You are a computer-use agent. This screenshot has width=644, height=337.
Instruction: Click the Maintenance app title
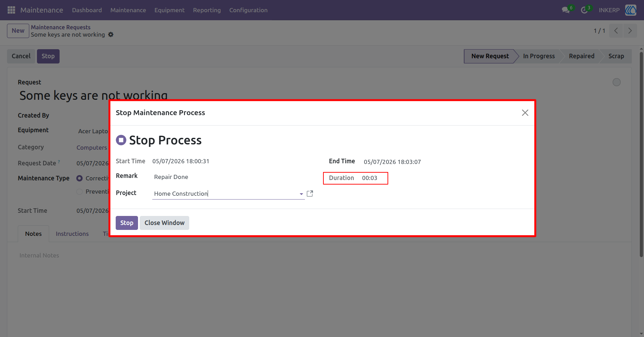point(42,10)
